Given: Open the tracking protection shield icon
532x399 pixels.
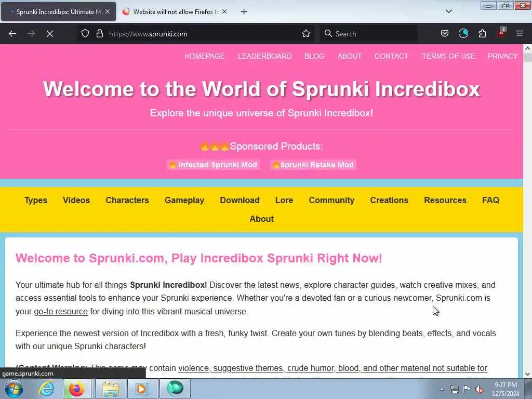Looking at the screenshot, I should pos(85,34).
